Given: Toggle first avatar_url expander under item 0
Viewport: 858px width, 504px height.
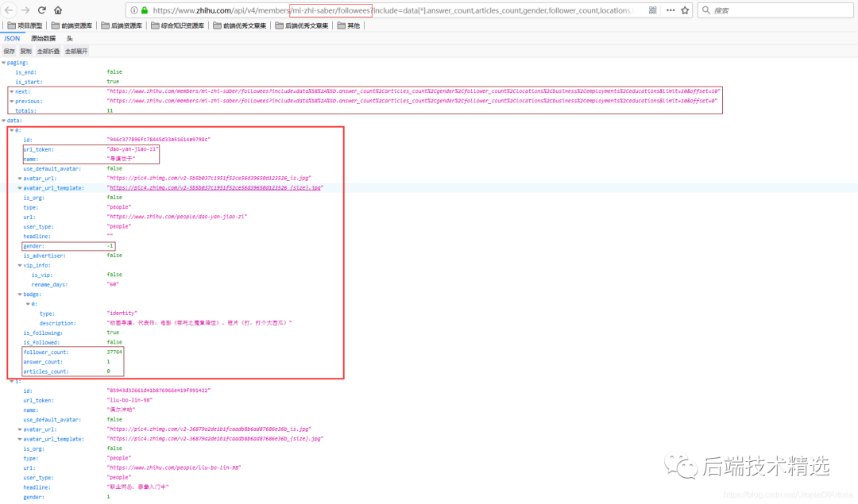Looking at the screenshot, I should (x=20, y=179).
